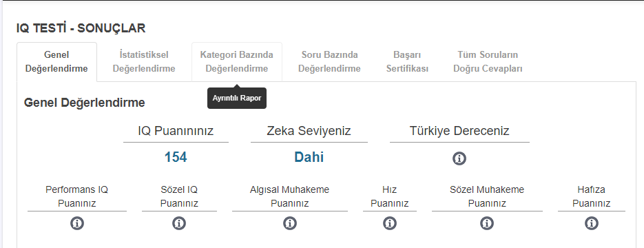This screenshot has height=248, width=644.
Task: Click the IQ score value 154
Action: [x=176, y=157]
